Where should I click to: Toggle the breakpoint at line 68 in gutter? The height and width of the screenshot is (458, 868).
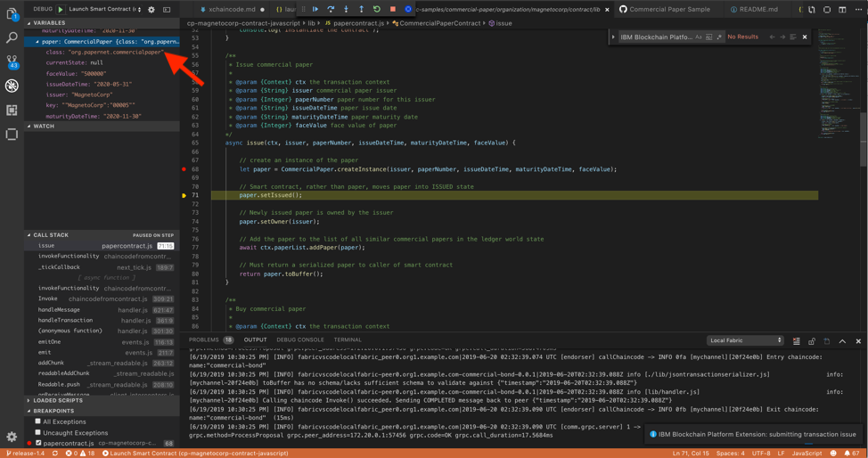(x=184, y=169)
